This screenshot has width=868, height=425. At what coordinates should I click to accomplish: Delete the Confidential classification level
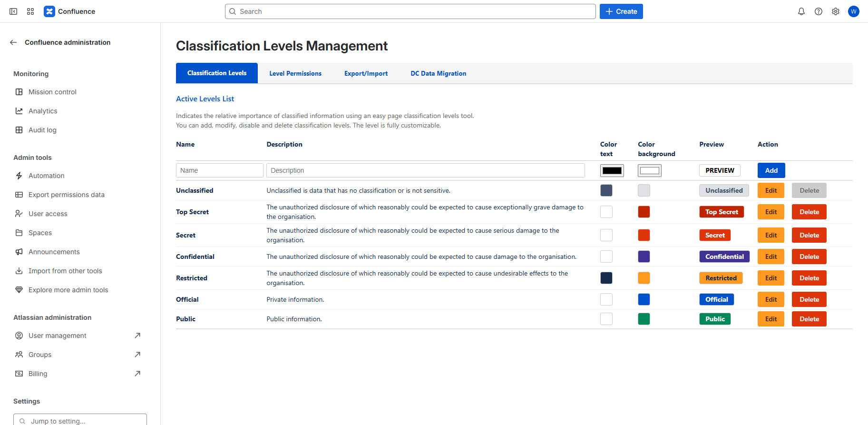pos(809,257)
